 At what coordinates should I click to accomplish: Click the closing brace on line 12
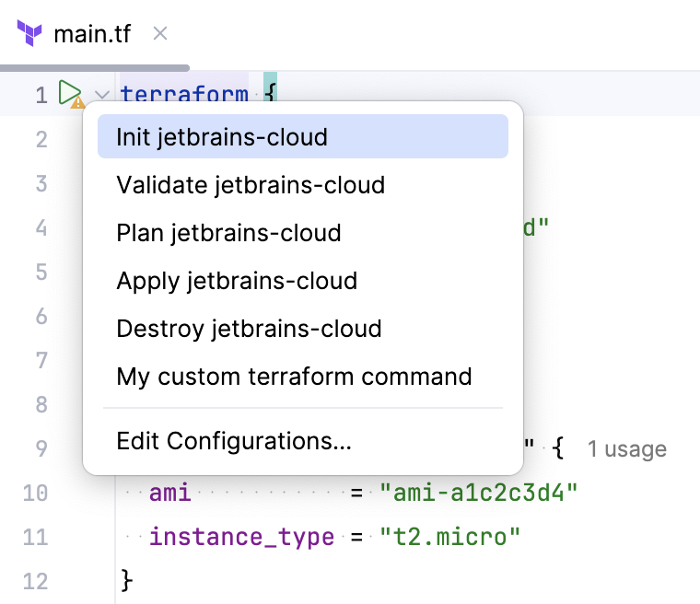[127, 581]
